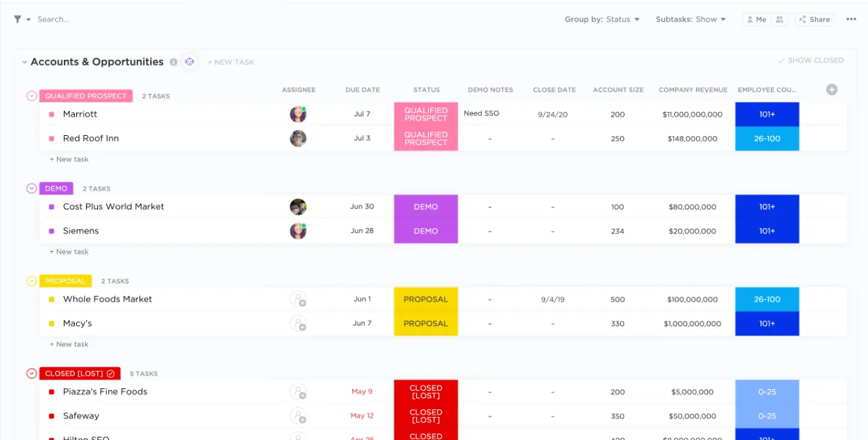Viewport: 868px width, 440px height.
Task: Click + New task under Demo group
Action: 69,252
